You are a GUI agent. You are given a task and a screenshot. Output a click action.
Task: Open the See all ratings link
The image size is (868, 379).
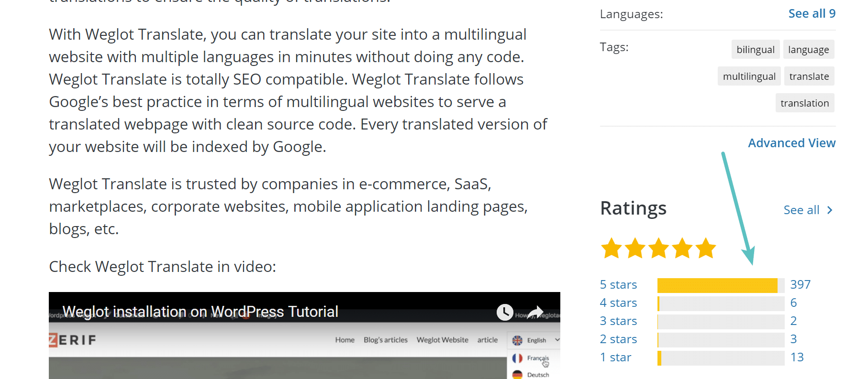click(801, 210)
